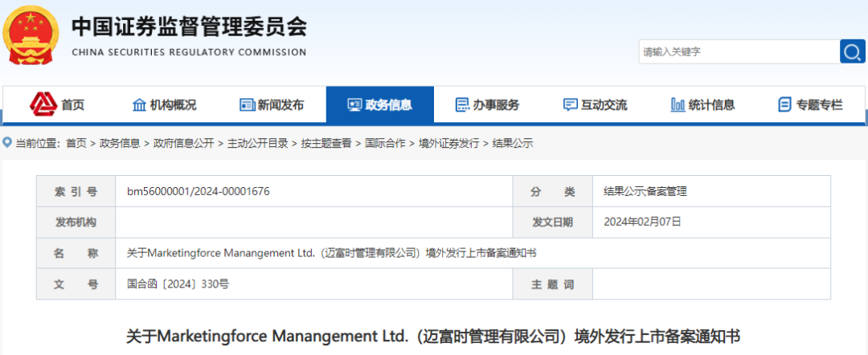The height and width of the screenshot is (355, 868).
Task: Click the location pin breadcrumb icon
Action: (x=7, y=143)
